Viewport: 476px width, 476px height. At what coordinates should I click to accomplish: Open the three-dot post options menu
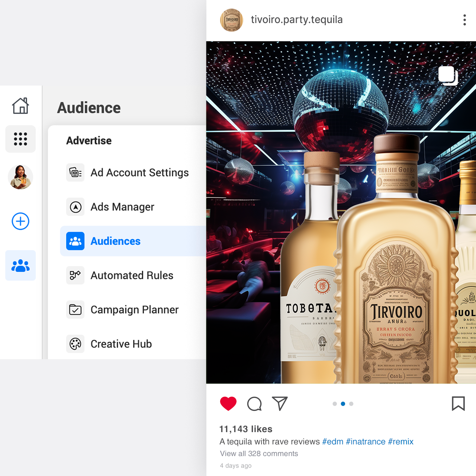click(464, 20)
